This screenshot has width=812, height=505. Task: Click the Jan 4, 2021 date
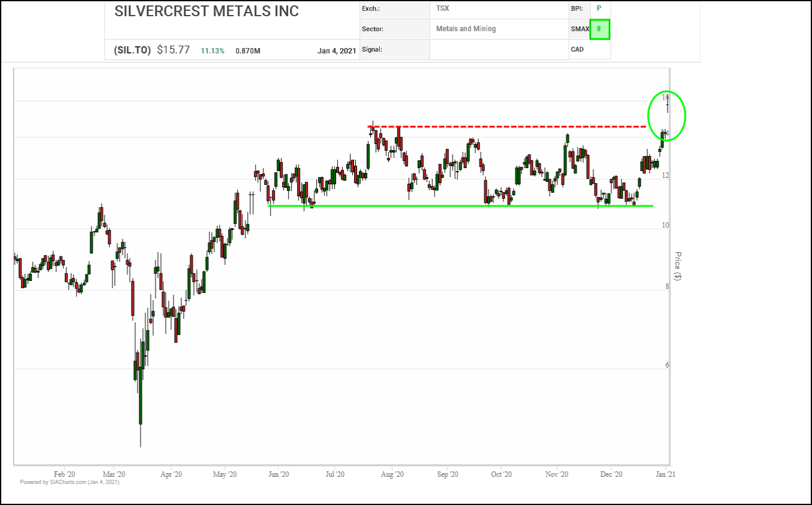coord(337,51)
